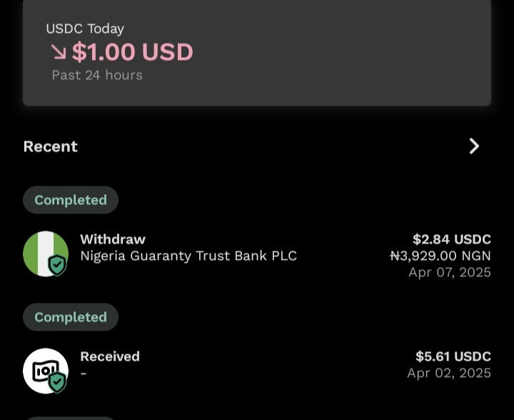Image resolution: width=514 pixels, height=420 pixels.
Task: Tap the ₦3,929.00 NGN amount
Action: (440, 256)
